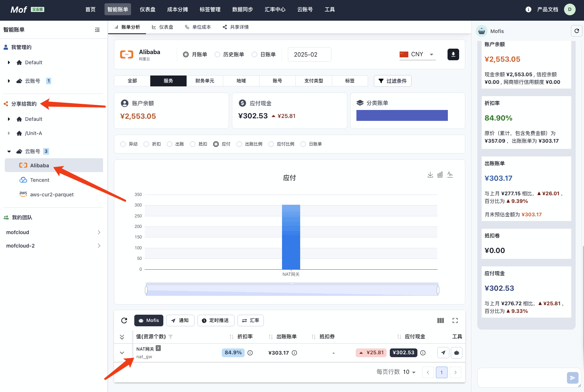The height and width of the screenshot is (392, 584).
Task: Click the 分类账单 purple color bar
Action: (x=402, y=115)
